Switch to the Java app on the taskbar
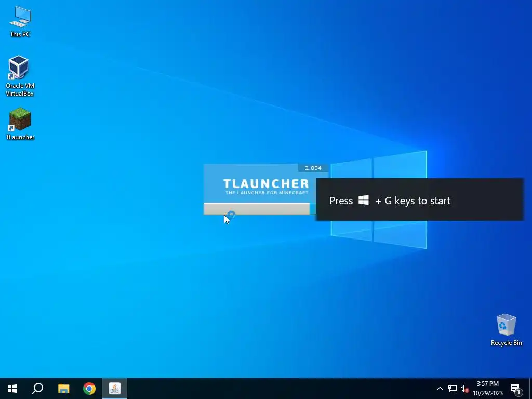The width and height of the screenshot is (532, 399). click(x=115, y=389)
